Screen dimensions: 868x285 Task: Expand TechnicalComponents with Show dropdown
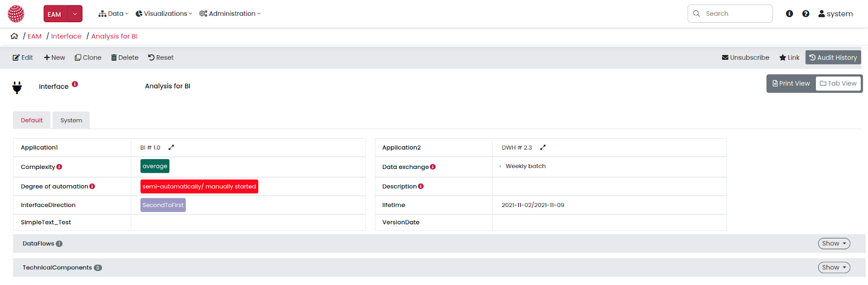tap(834, 268)
